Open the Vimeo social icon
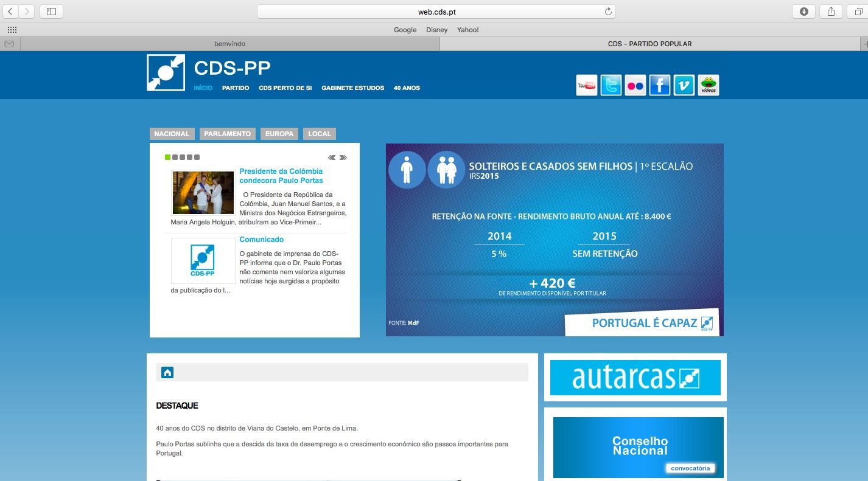The width and height of the screenshot is (868, 481). [684, 86]
